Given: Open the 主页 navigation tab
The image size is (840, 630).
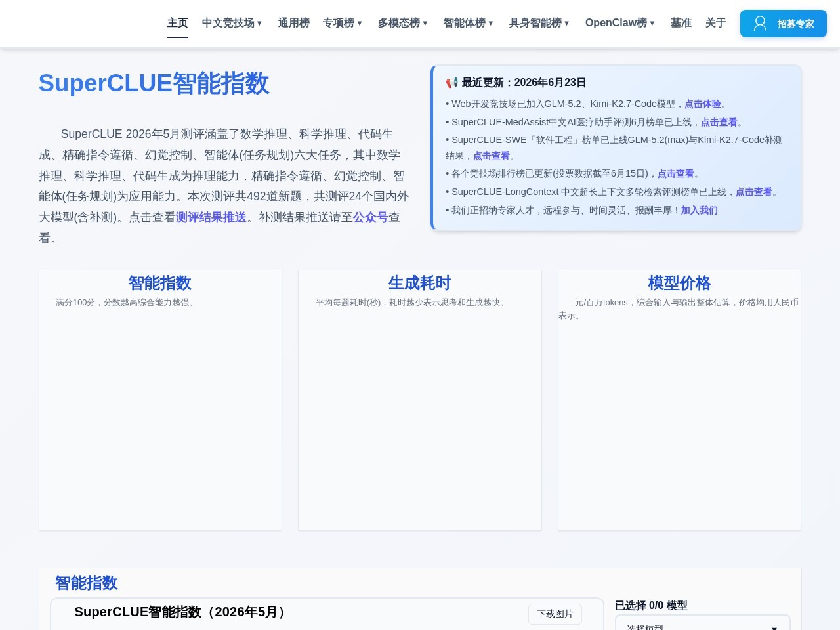Looking at the screenshot, I should (178, 23).
